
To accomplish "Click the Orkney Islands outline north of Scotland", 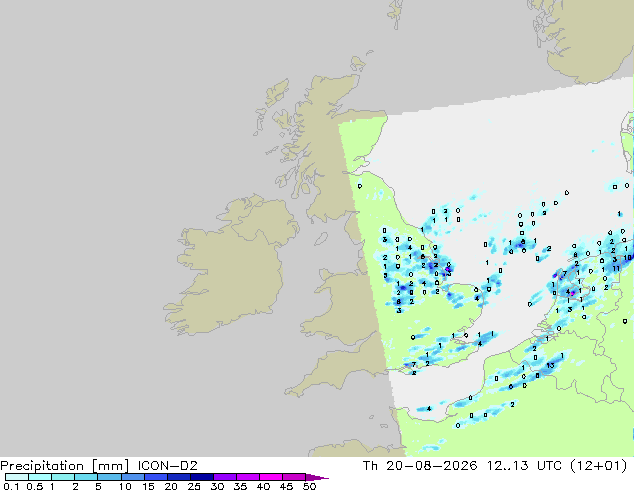I will coord(357,64).
